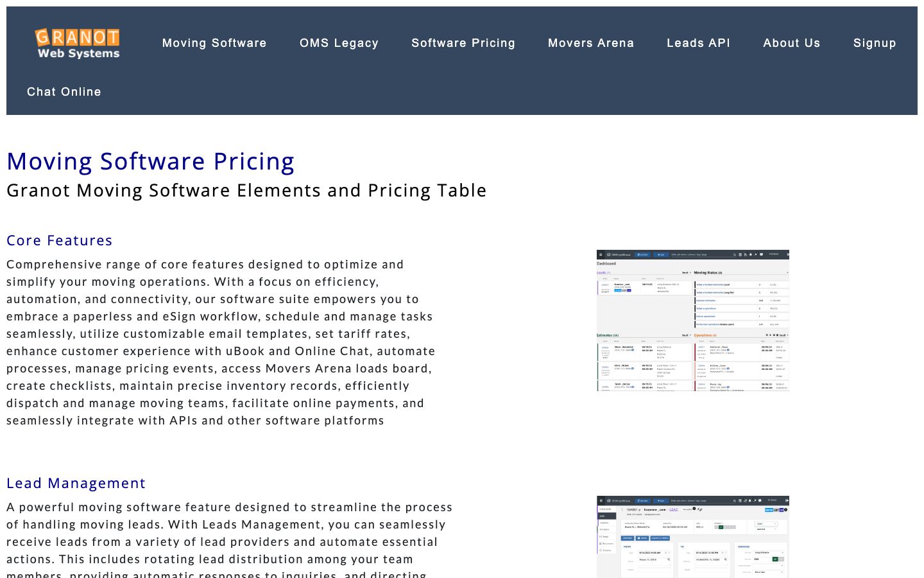Image resolution: width=924 pixels, height=578 pixels.
Task: Open the Core Features dashboard screenshot
Action: (x=693, y=320)
